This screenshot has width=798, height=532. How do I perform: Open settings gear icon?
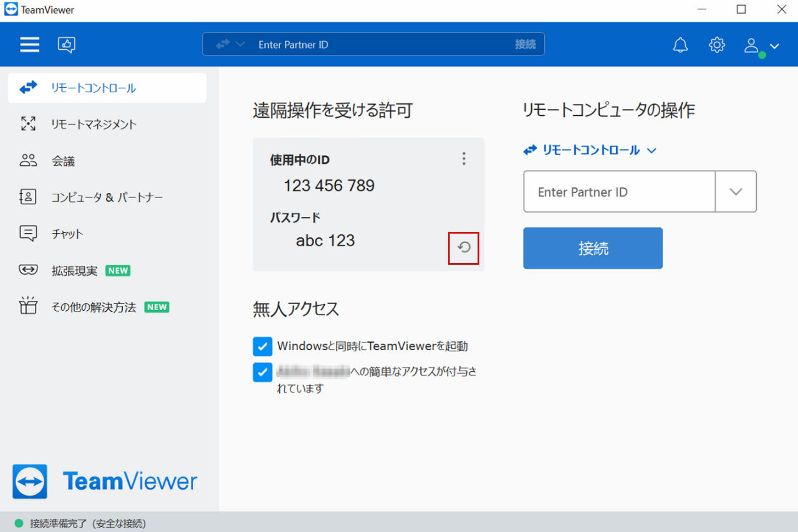(x=717, y=45)
